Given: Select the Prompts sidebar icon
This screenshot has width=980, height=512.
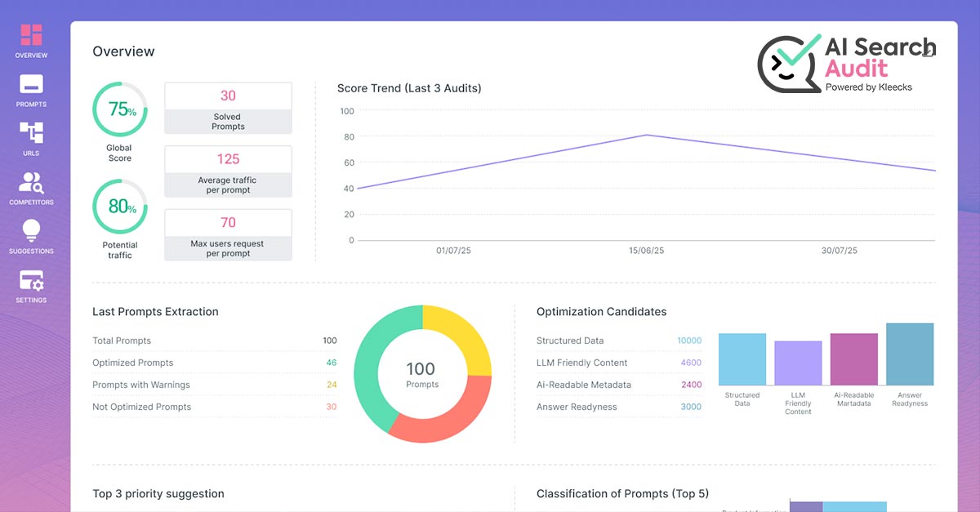Looking at the screenshot, I should (30, 85).
